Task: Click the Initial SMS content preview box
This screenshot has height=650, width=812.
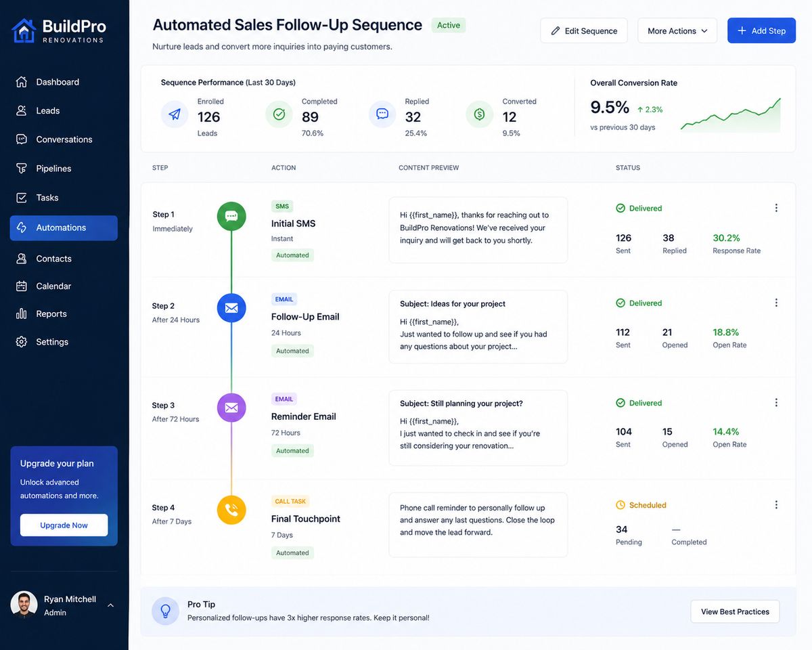Action: 478,230
